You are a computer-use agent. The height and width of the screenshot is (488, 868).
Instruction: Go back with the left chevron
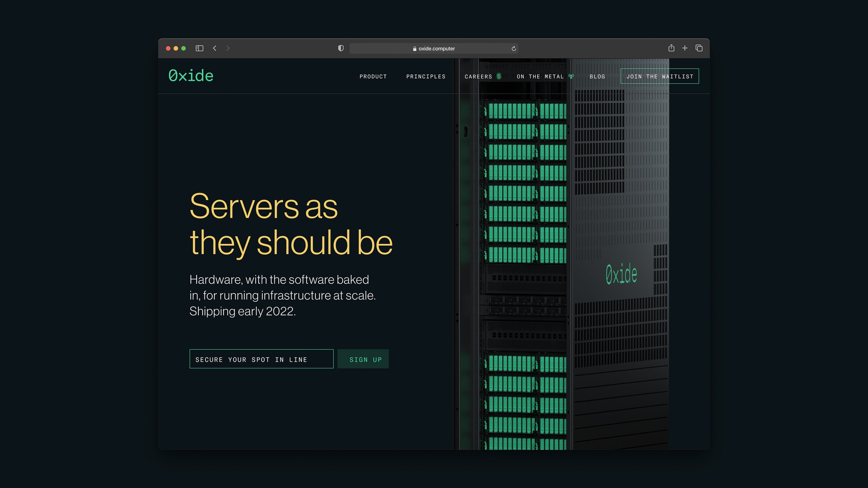point(214,48)
